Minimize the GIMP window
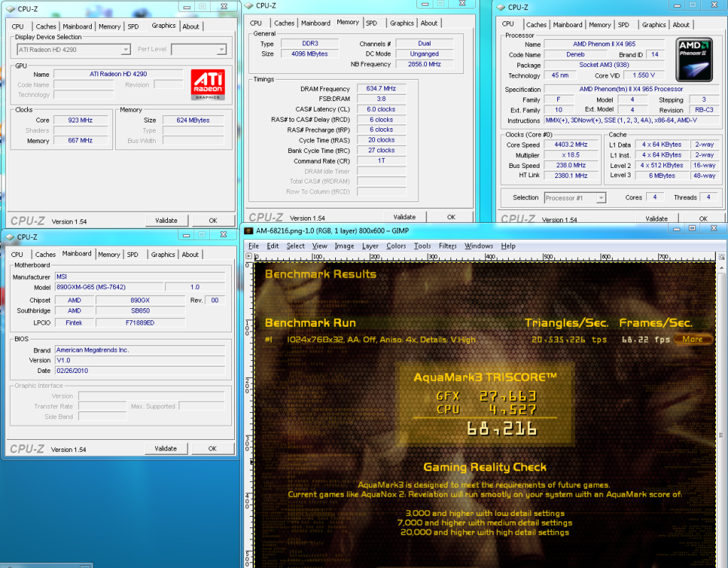Screen dimensions: 728x568 (675, 229)
